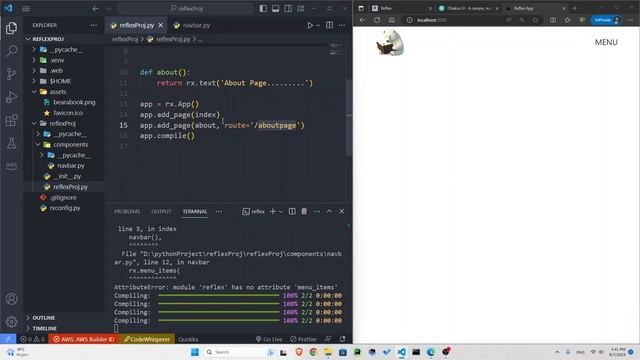Select the TERMINAL panel tab
This screenshot has height=360, width=640.
click(195, 211)
